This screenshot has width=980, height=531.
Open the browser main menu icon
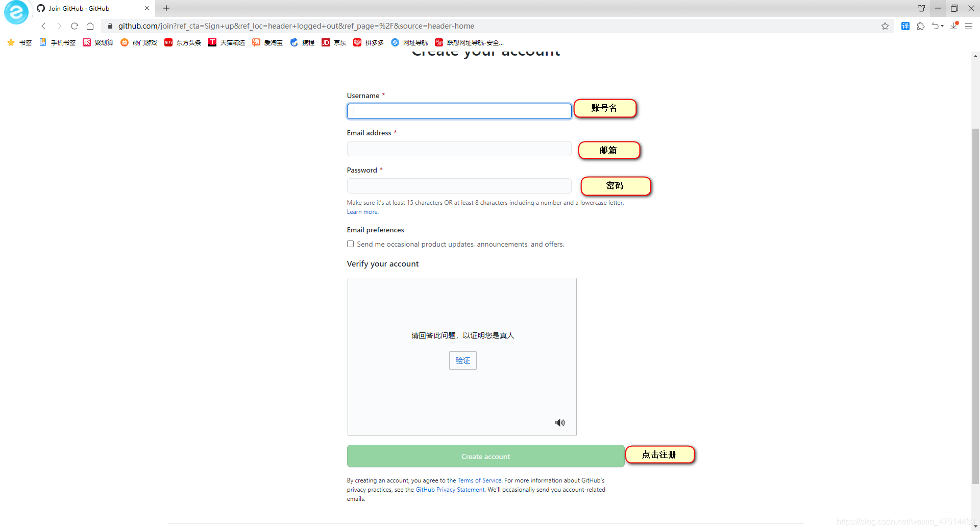pyautogui.click(x=969, y=26)
